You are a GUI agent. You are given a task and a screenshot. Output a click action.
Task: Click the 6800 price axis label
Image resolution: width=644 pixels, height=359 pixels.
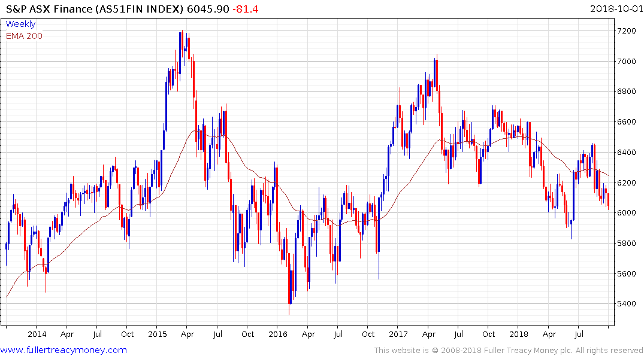[x=627, y=92]
